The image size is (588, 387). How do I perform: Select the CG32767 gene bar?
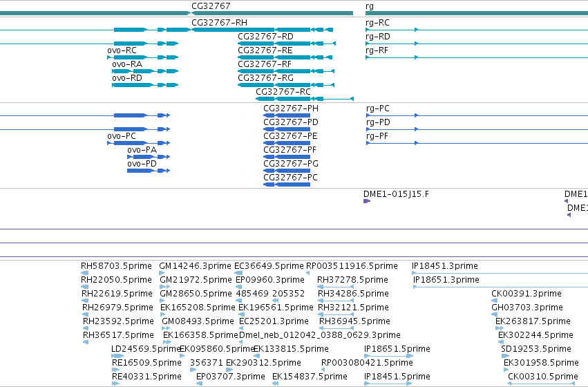point(272,13)
